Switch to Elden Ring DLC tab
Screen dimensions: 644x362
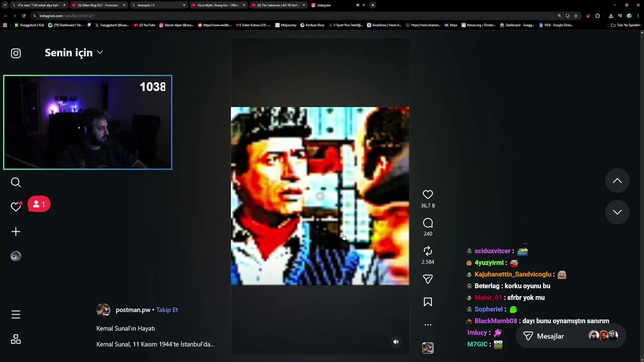tap(98, 5)
